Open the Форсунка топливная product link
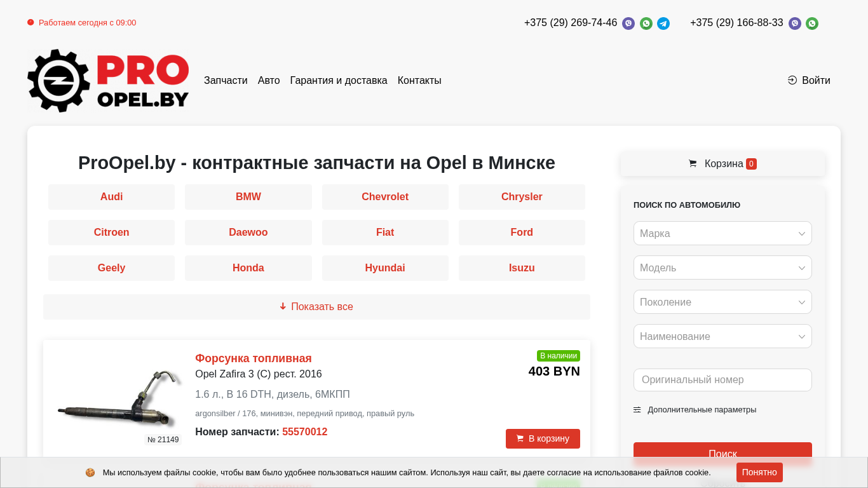 tap(254, 358)
